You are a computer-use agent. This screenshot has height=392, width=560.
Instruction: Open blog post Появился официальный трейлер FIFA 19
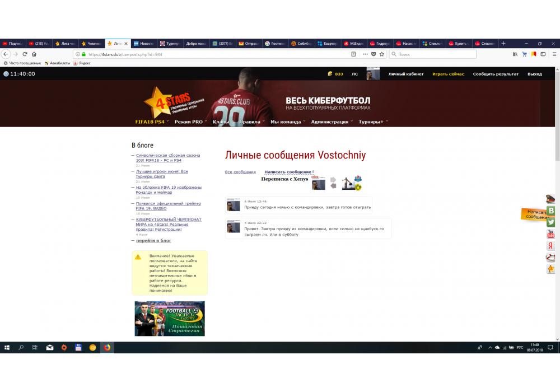point(168,206)
